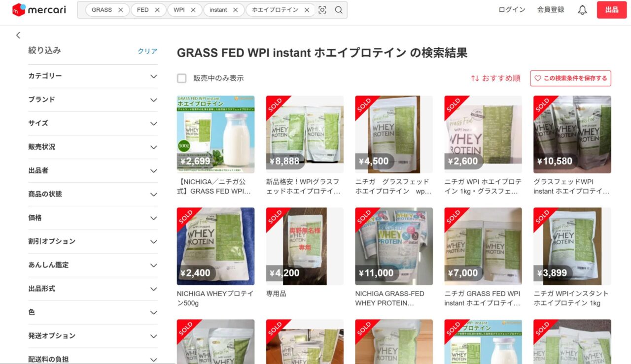Screen dimensions: 631x364
Task: Open the ¥7,000 sold item thumbnail
Action: click(483, 246)
